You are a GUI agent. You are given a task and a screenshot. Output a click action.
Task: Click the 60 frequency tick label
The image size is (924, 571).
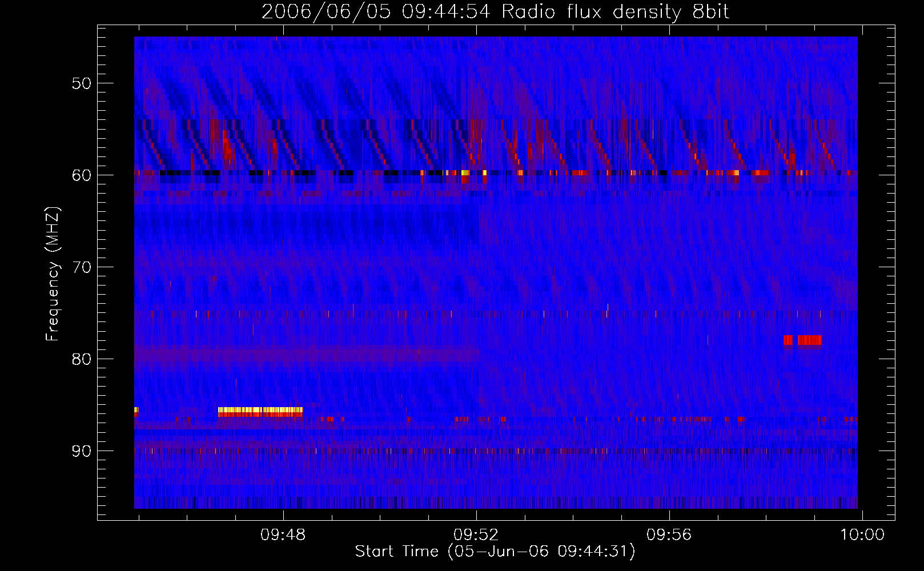82,175
